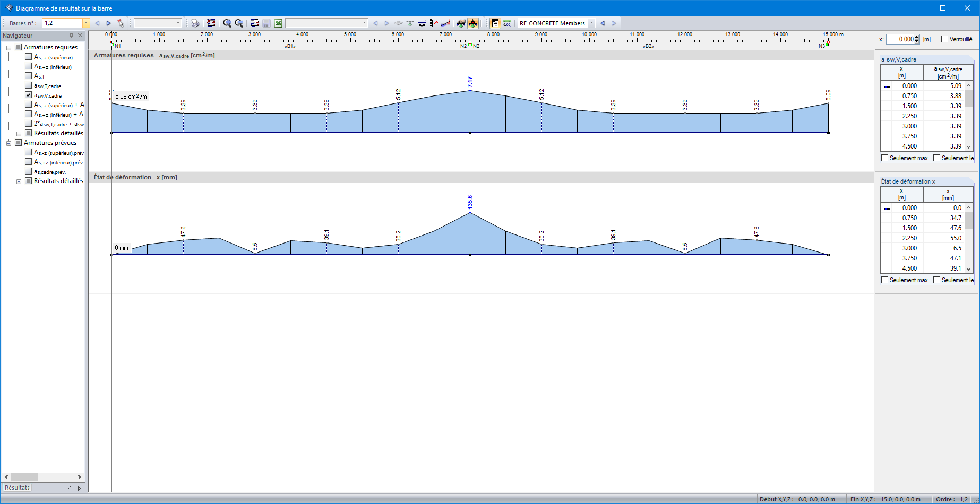Screen dimensions: 980x504
Task: Go to the previous member number
Action: pos(97,23)
